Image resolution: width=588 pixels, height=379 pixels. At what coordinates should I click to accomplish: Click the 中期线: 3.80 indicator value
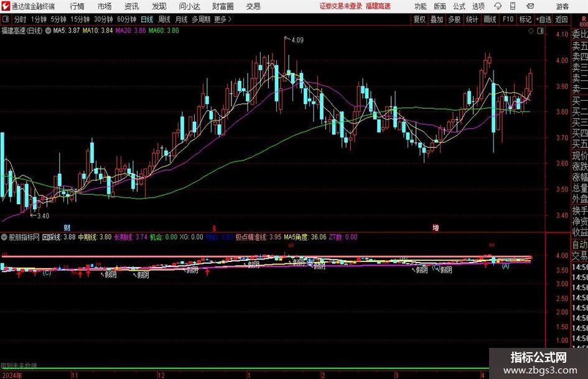pyautogui.click(x=95, y=237)
